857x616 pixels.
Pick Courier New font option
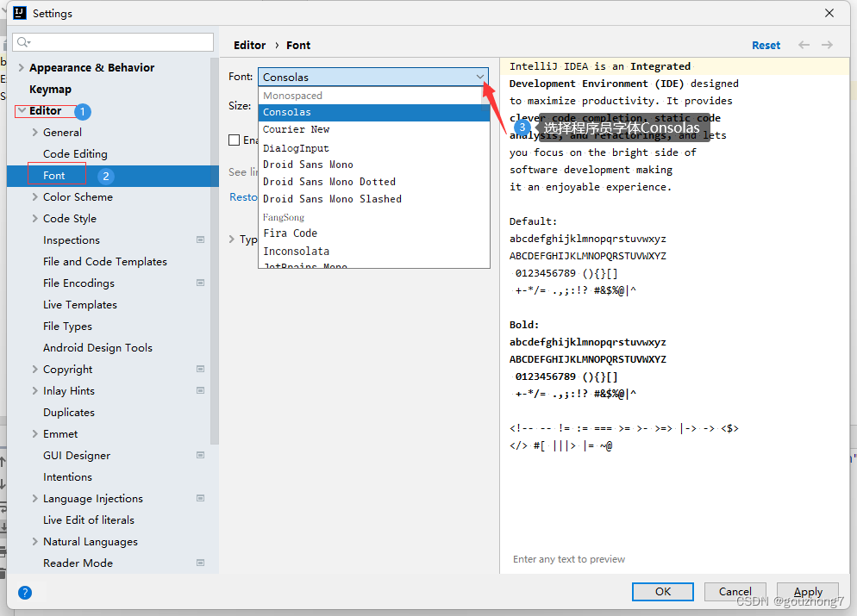point(374,129)
